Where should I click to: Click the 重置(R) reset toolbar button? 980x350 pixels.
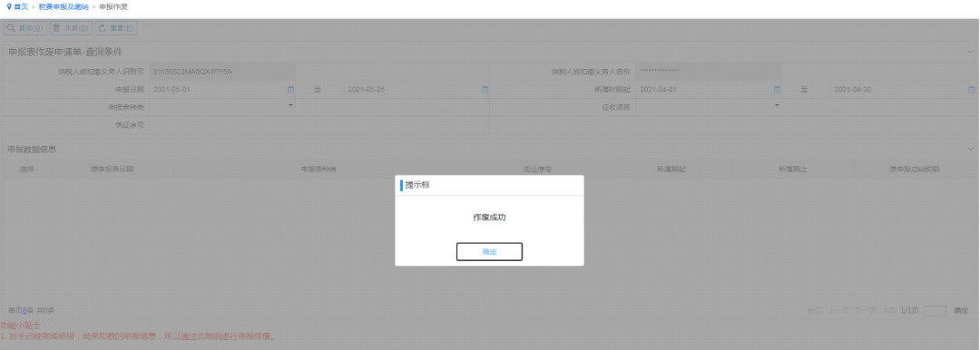(116, 28)
